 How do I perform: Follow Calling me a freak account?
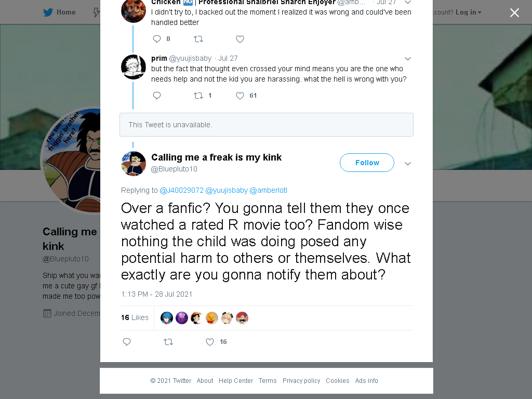[367, 163]
